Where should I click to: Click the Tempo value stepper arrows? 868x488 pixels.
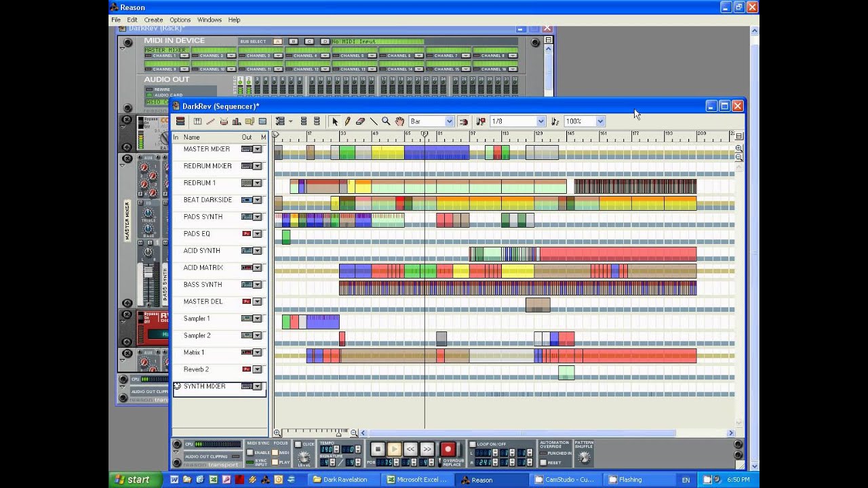(x=336, y=449)
